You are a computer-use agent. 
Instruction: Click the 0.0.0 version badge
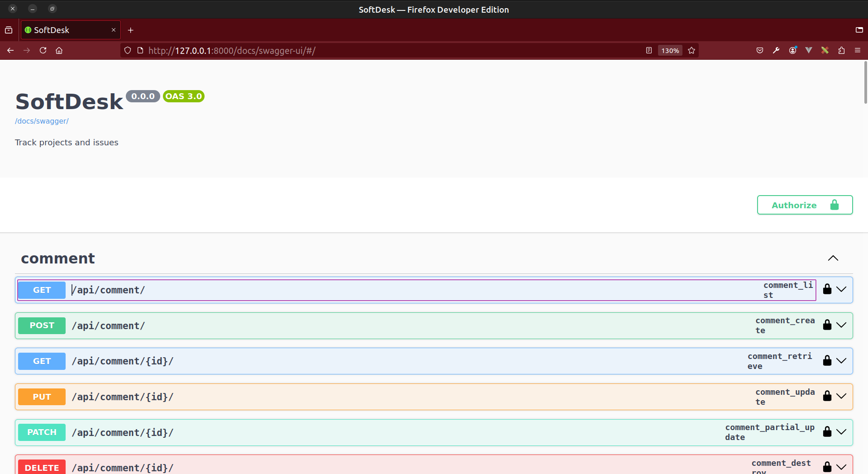(x=143, y=96)
